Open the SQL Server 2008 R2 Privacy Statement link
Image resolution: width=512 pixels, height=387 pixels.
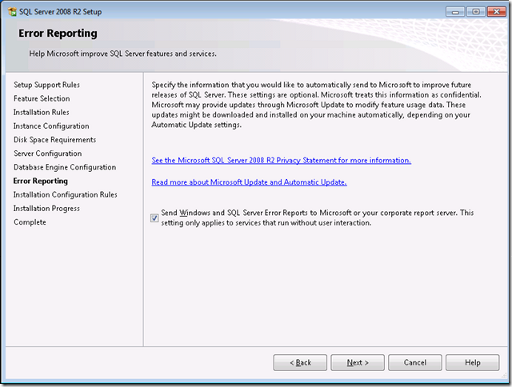tap(281, 160)
